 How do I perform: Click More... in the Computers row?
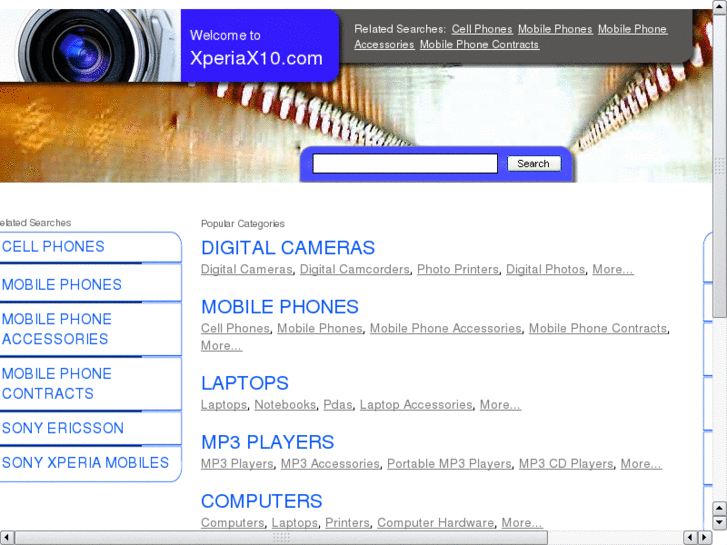coord(522,523)
